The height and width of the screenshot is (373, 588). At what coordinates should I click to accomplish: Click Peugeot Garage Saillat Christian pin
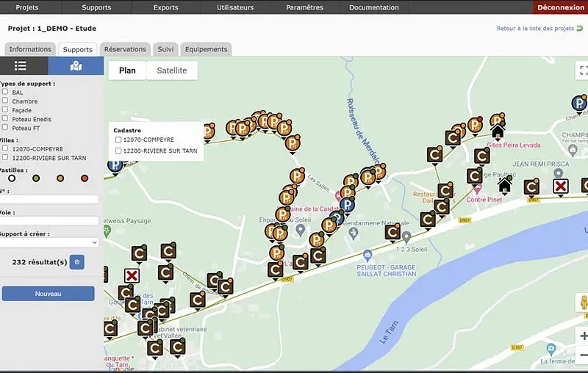tap(367, 256)
